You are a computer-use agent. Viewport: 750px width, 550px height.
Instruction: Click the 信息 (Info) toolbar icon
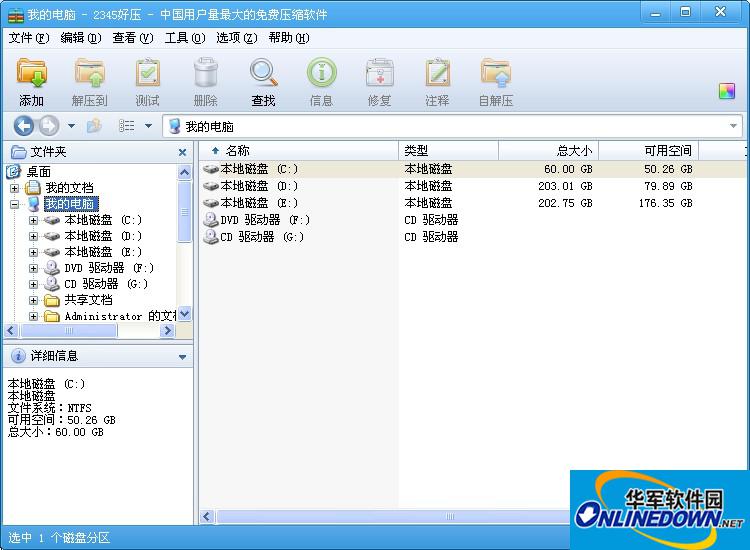(321, 74)
